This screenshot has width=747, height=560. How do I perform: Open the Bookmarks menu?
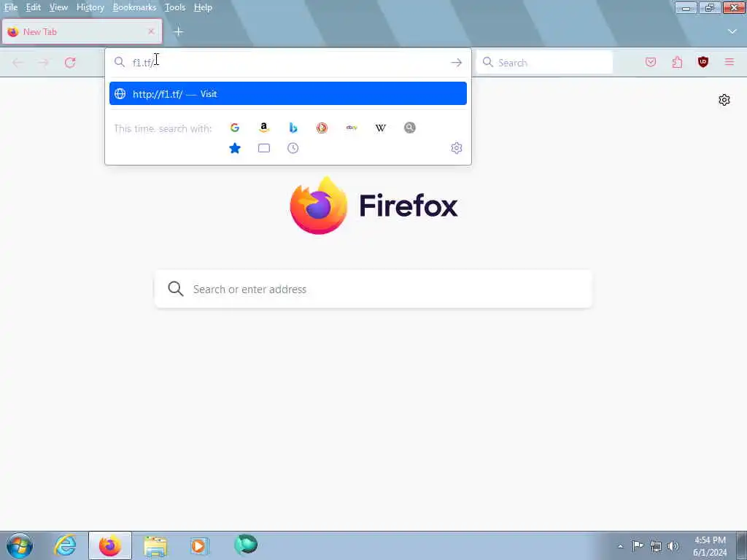coord(134,7)
